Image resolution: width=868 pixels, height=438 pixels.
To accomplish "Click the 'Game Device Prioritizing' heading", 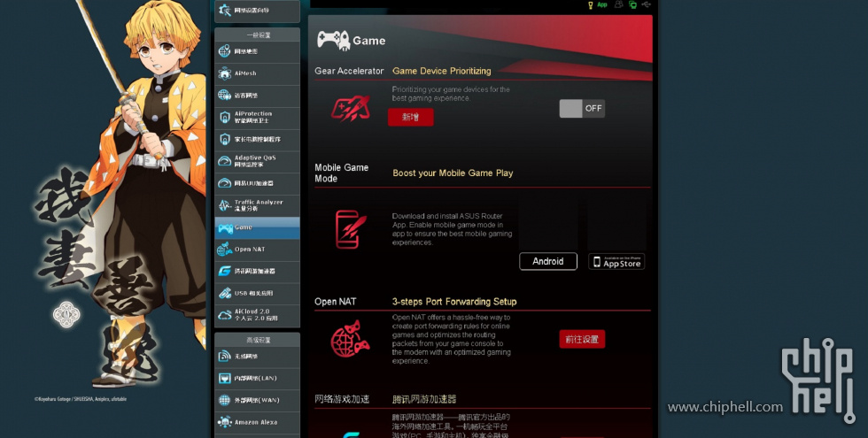I will point(442,71).
